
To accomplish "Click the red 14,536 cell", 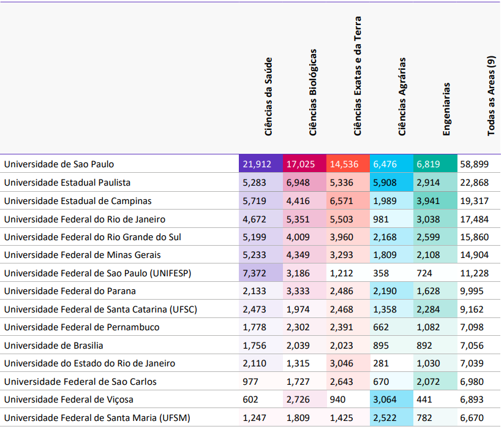I will click(348, 164).
